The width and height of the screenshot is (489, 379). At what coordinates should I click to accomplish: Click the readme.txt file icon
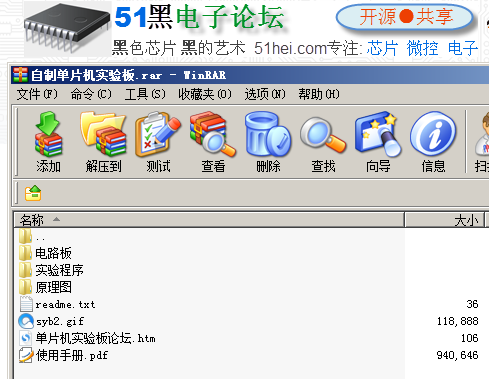point(26,304)
